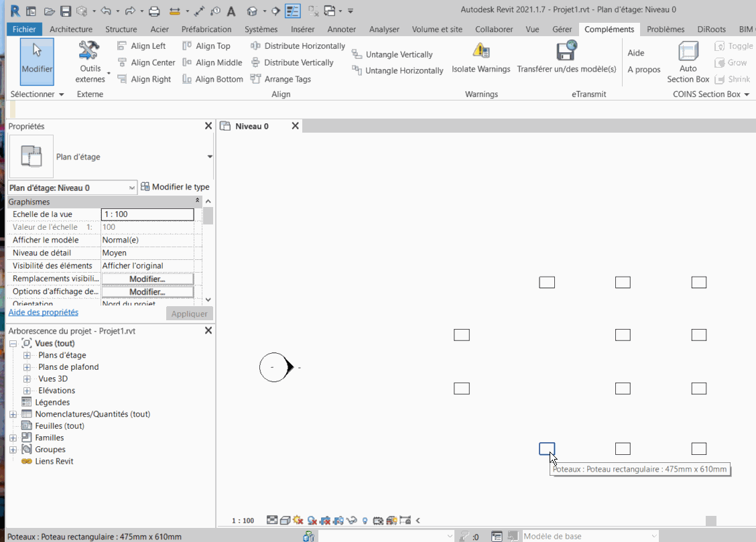Click the Modifier le type button
This screenshot has height=542, width=756.
coord(175,187)
